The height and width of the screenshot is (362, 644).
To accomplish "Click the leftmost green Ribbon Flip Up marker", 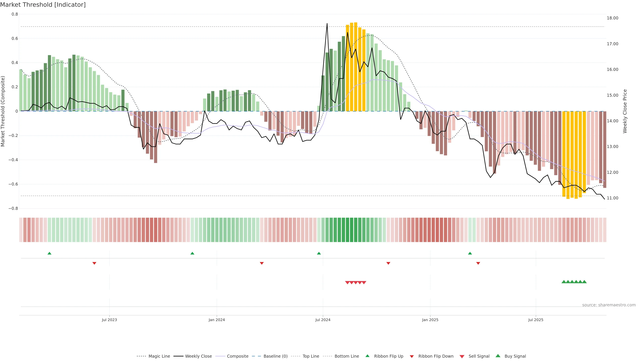I will point(49,253).
